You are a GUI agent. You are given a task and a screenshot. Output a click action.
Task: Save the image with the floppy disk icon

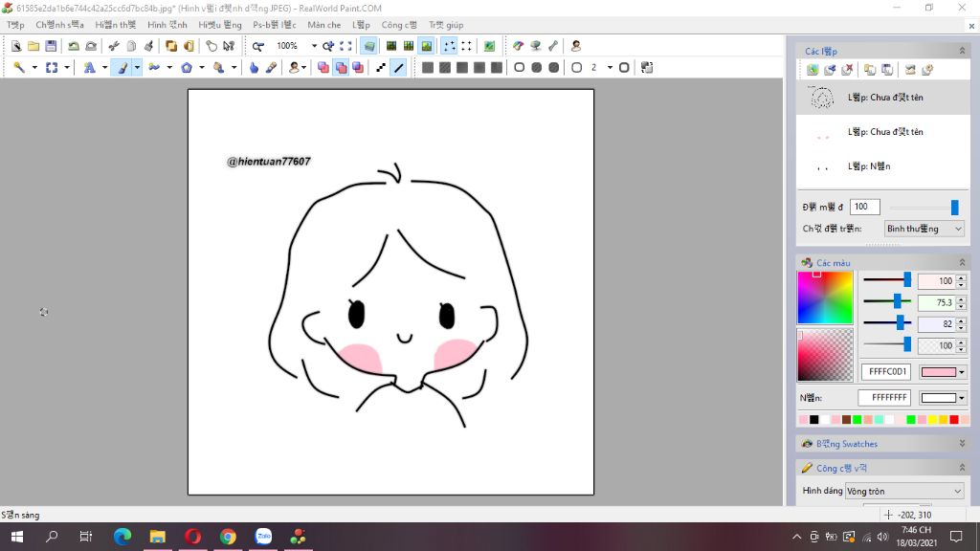click(x=51, y=46)
